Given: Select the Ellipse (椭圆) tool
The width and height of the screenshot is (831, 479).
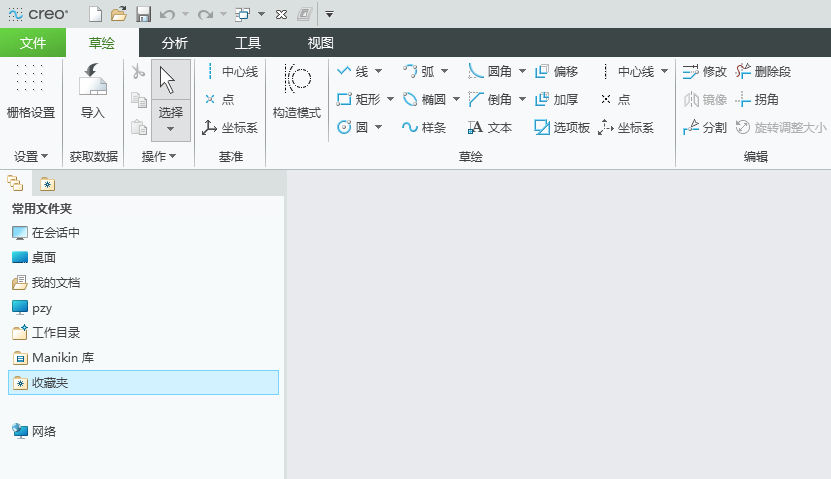Looking at the screenshot, I should pyautogui.click(x=425, y=99).
